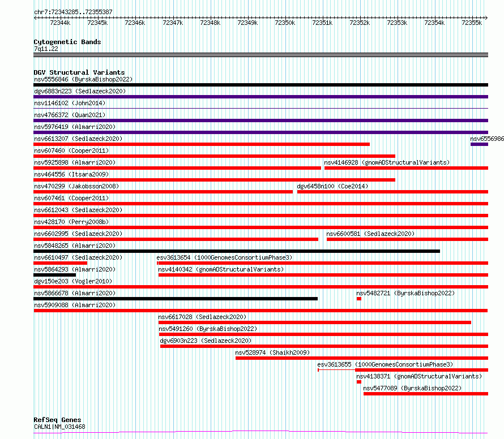Click the Cytogenetic Bands track title
This screenshot has width=504, height=439.
(67, 42)
